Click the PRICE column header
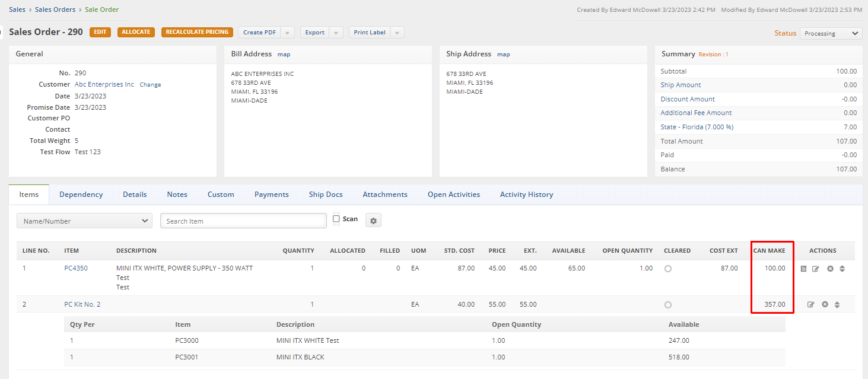Screen dimensions: 868x379 pyautogui.click(x=497, y=251)
